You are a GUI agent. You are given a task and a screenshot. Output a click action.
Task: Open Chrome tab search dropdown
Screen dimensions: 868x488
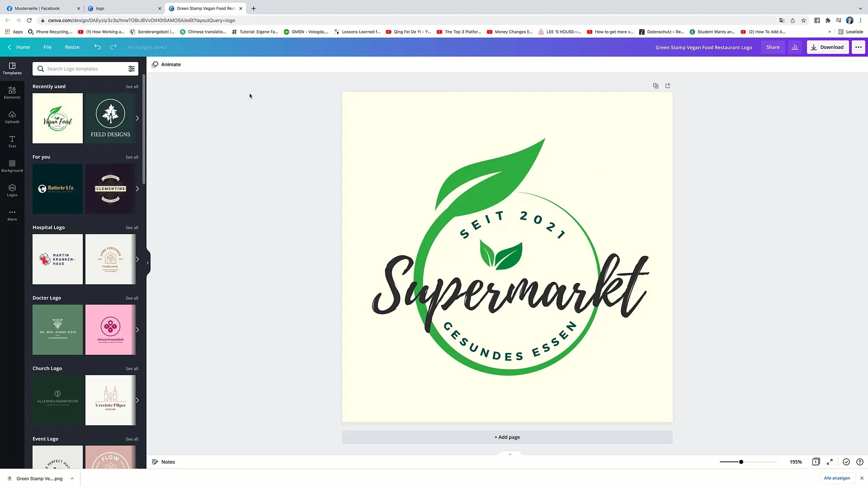860,8
